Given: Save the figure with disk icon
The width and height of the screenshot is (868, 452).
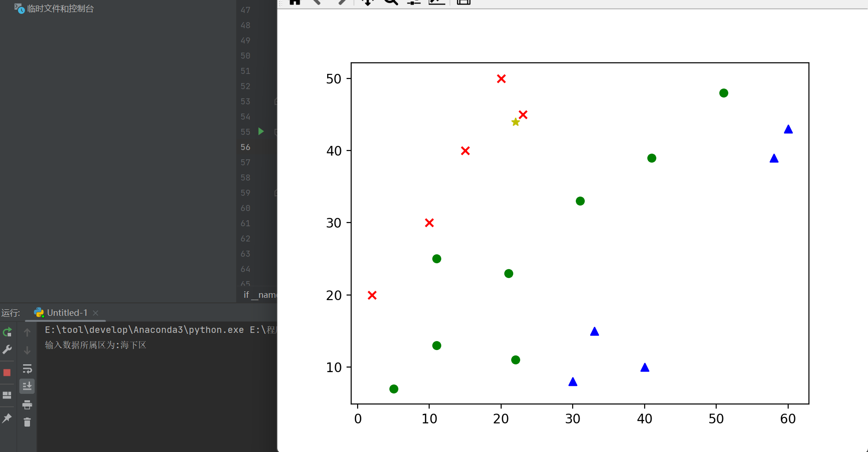Looking at the screenshot, I should pyautogui.click(x=463, y=2).
